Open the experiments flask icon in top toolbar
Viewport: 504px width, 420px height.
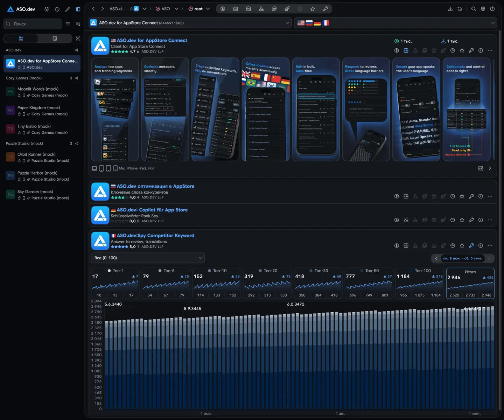click(261, 9)
